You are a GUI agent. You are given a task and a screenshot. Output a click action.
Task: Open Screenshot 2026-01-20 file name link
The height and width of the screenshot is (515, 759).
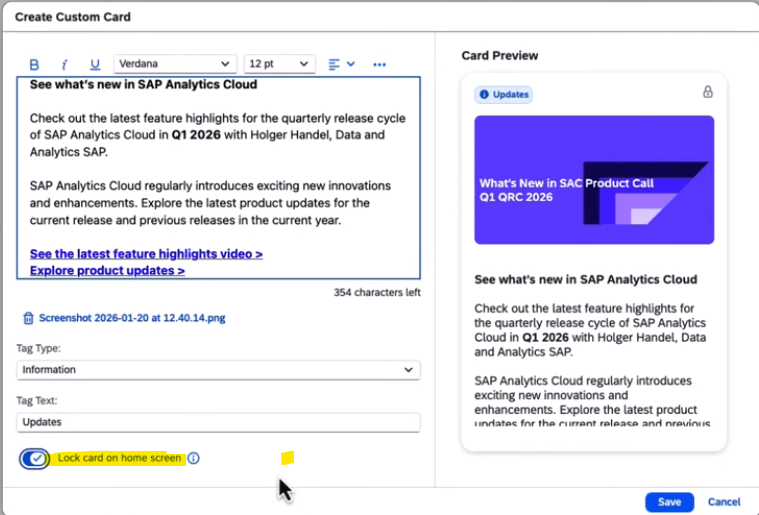pos(132,319)
